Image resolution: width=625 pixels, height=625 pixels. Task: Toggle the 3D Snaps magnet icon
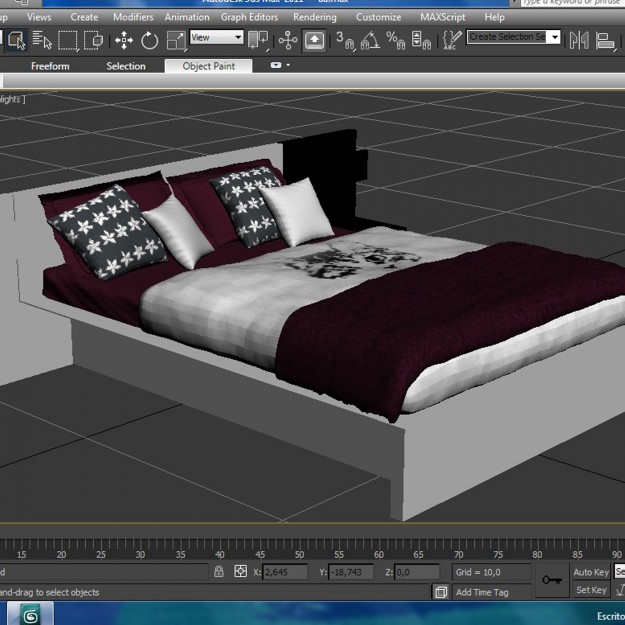[345, 40]
